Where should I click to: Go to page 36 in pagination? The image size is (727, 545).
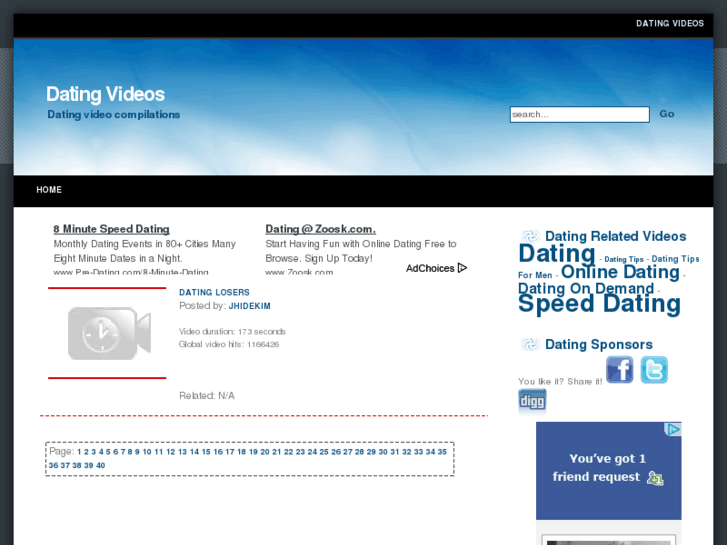point(53,466)
